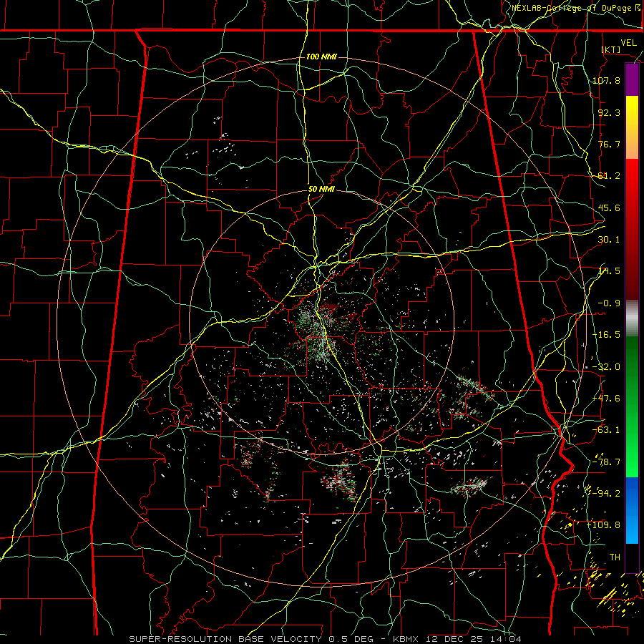Click the TH legend label
644x644 pixels.
[615, 557]
